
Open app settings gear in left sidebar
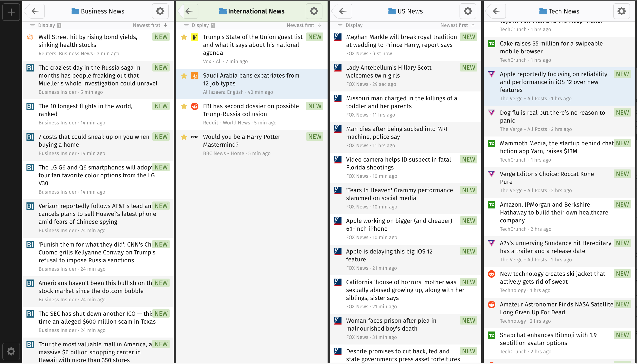(x=11, y=351)
